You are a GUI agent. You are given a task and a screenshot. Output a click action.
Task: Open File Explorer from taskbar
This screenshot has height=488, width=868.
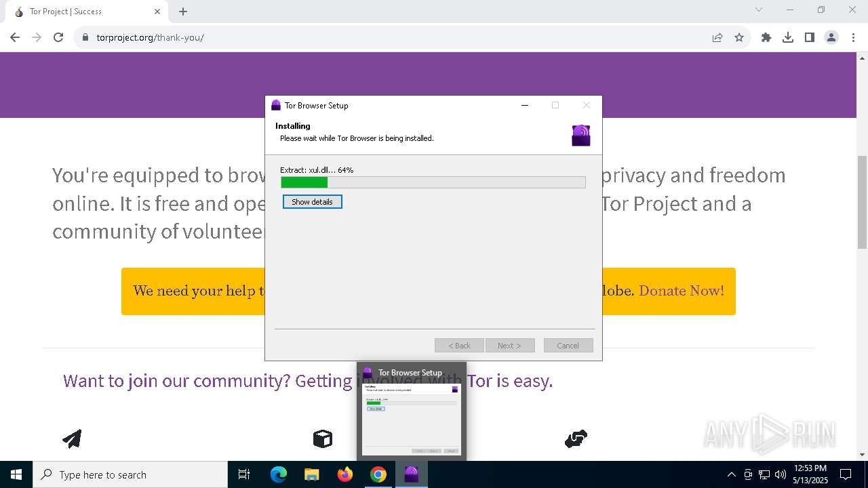[x=311, y=474]
